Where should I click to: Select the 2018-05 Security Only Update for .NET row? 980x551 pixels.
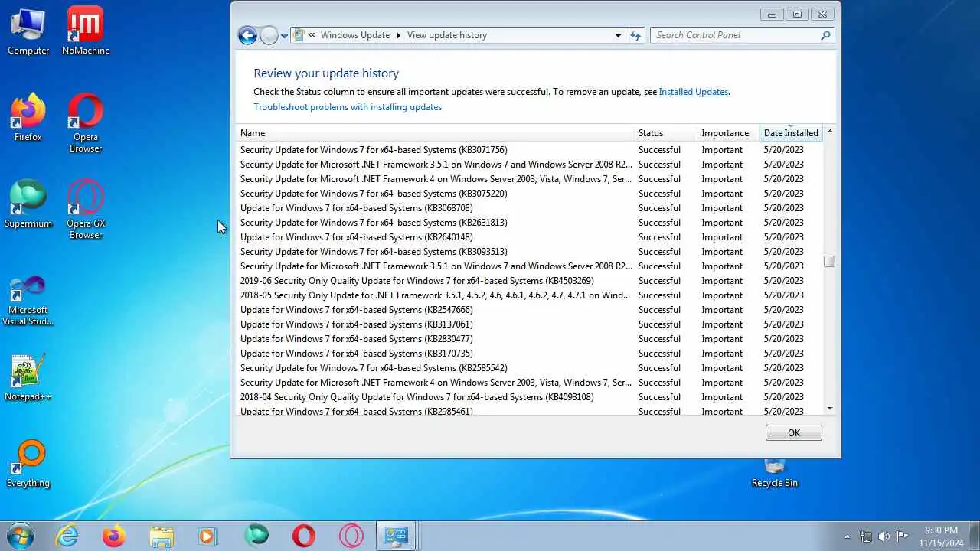tap(529, 295)
